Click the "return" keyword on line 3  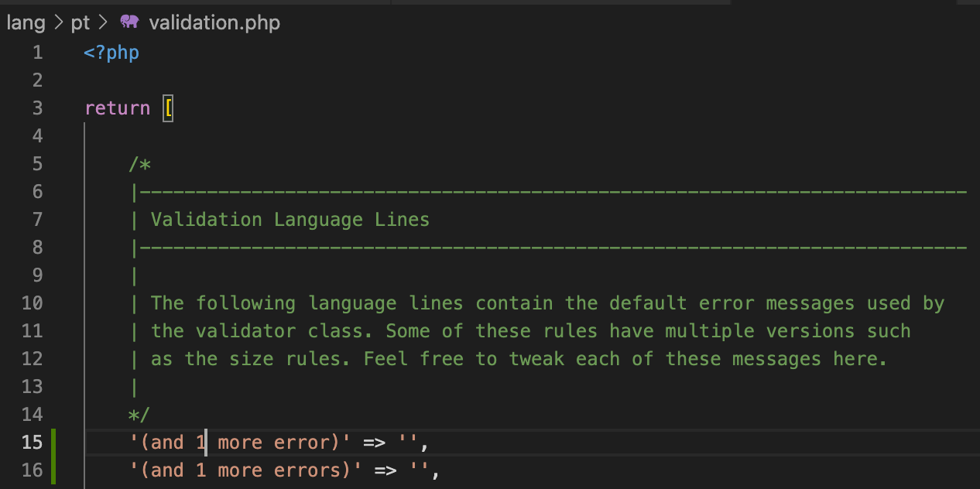118,108
